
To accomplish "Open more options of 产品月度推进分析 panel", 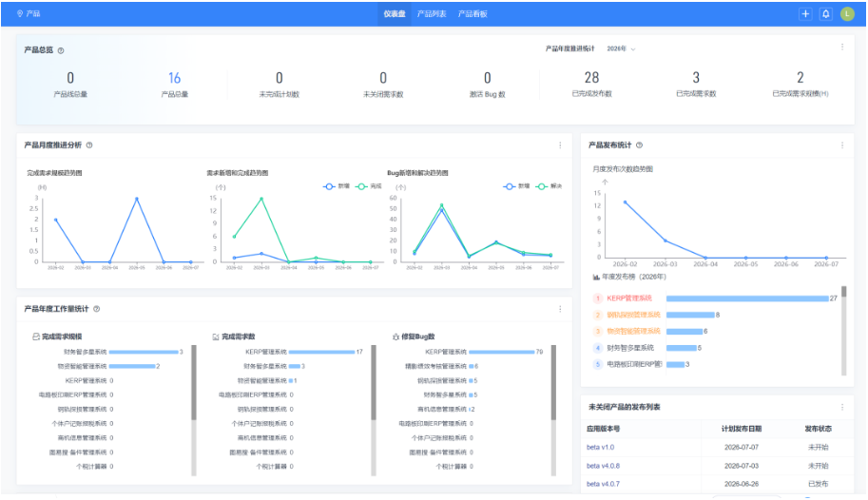I will coord(560,145).
